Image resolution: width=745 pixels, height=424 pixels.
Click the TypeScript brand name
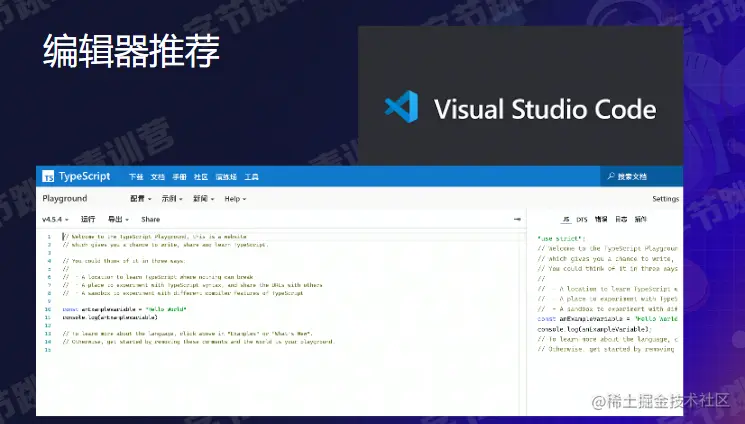[x=85, y=176]
